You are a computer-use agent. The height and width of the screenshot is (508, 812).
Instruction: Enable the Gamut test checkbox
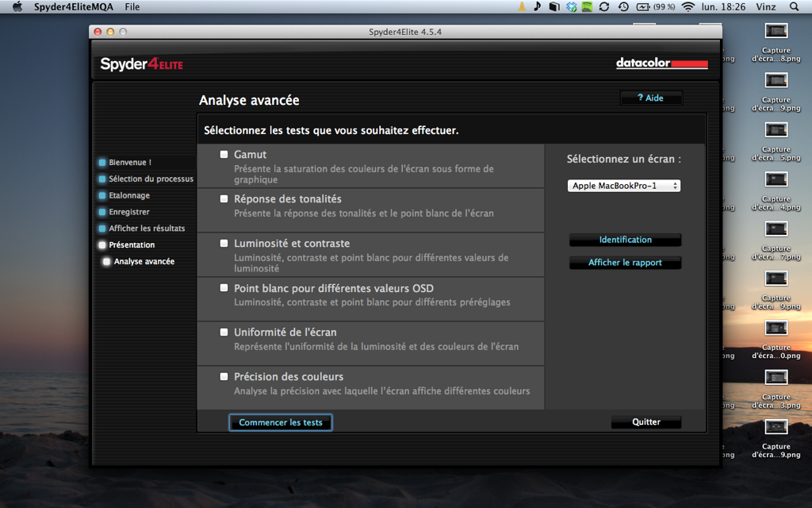[x=224, y=155]
